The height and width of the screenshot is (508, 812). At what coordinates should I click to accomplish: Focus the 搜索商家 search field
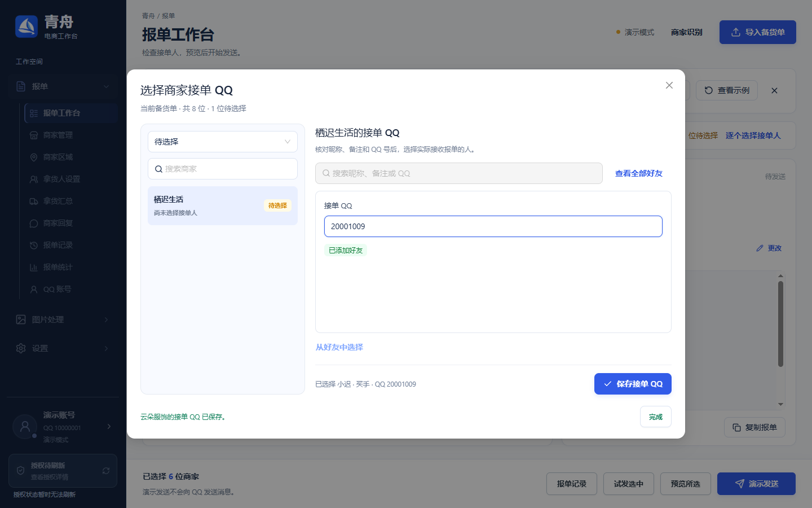[x=223, y=169]
